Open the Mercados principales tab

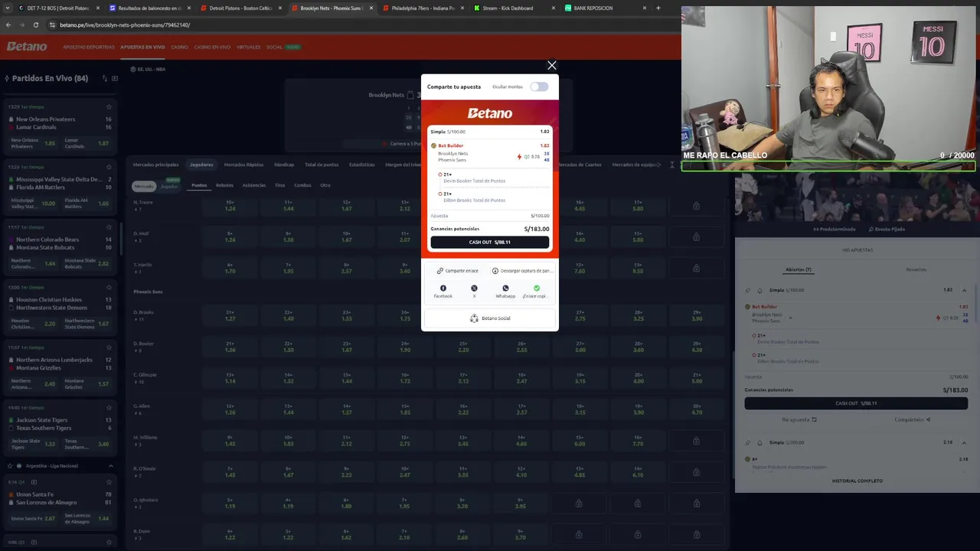point(155,165)
